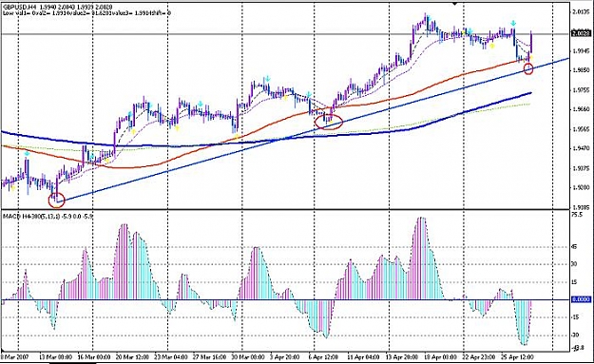Click the 1.9755 price axis label

[x=582, y=89]
